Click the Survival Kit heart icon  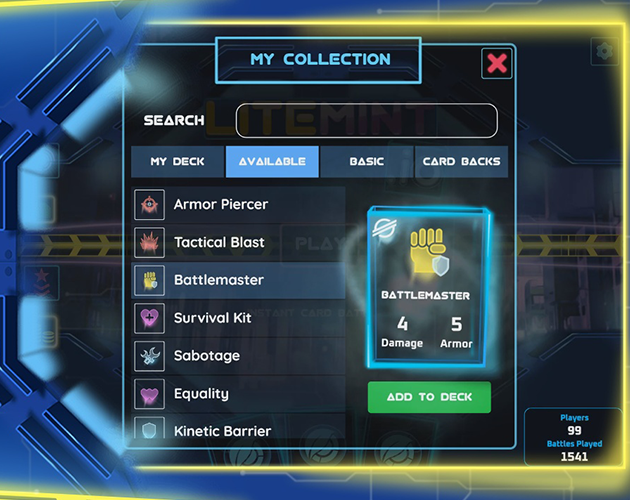tap(149, 318)
